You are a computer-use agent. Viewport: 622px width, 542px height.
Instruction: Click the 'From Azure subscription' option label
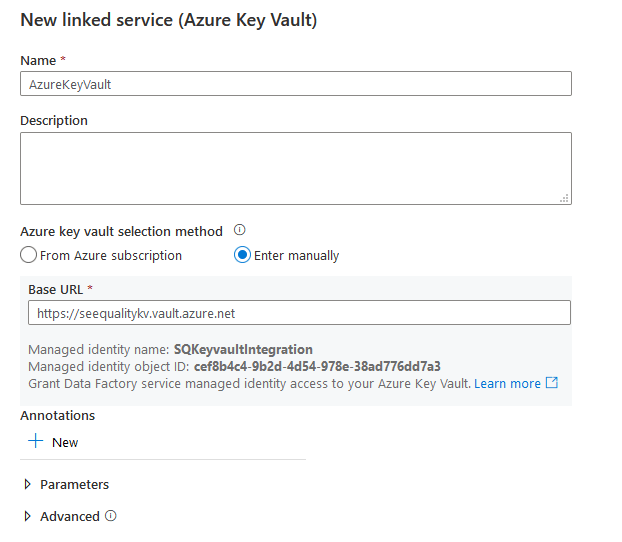111,255
